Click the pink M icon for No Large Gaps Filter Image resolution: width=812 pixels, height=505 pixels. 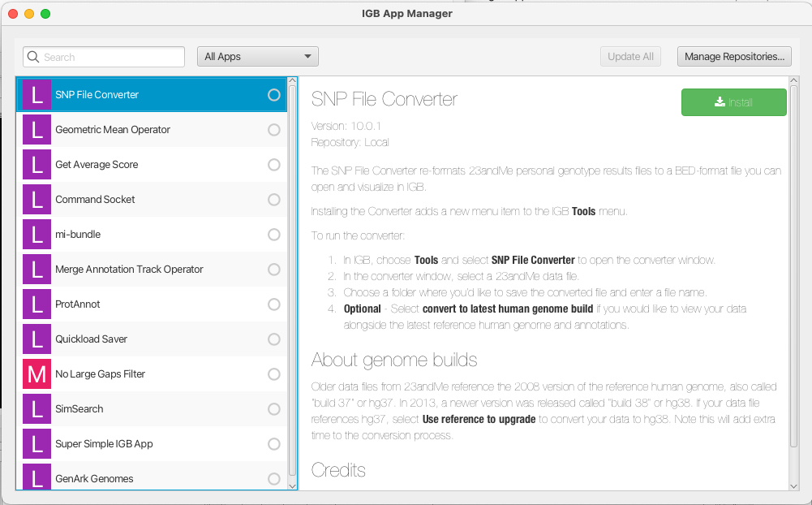[37, 374]
